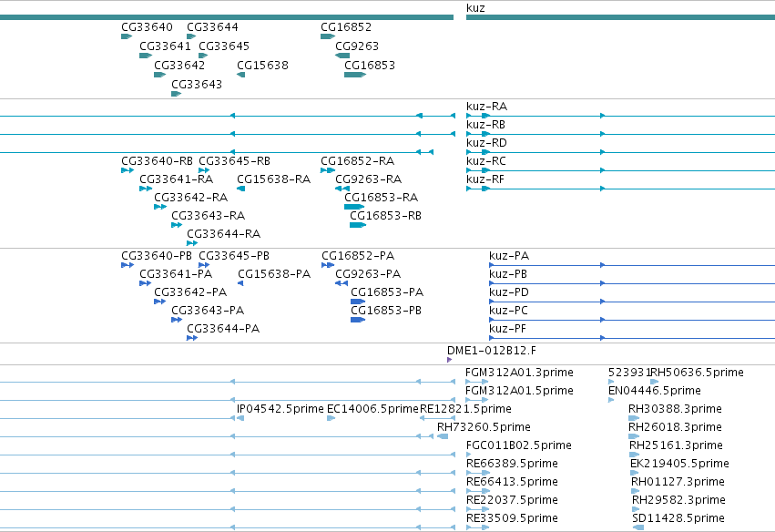Click the FGC011B02.5prime EST label
The width and height of the screenshot is (775, 532).
[519, 445]
